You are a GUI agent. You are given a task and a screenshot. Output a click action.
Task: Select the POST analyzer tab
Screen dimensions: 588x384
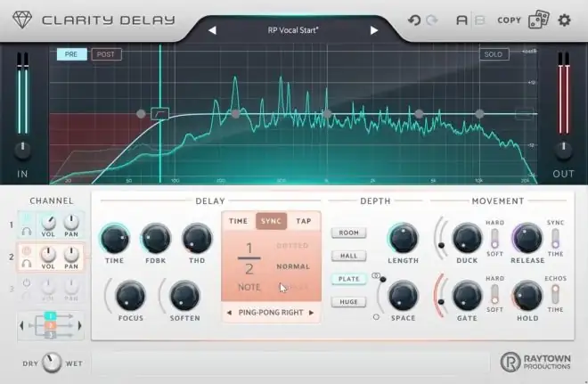(x=106, y=54)
